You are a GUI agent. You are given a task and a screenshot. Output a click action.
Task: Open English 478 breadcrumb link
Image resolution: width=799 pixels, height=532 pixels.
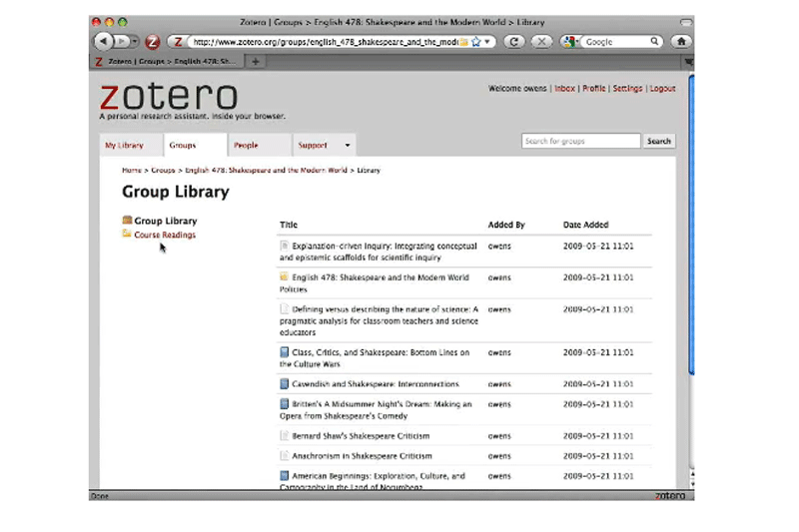click(x=266, y=170)
